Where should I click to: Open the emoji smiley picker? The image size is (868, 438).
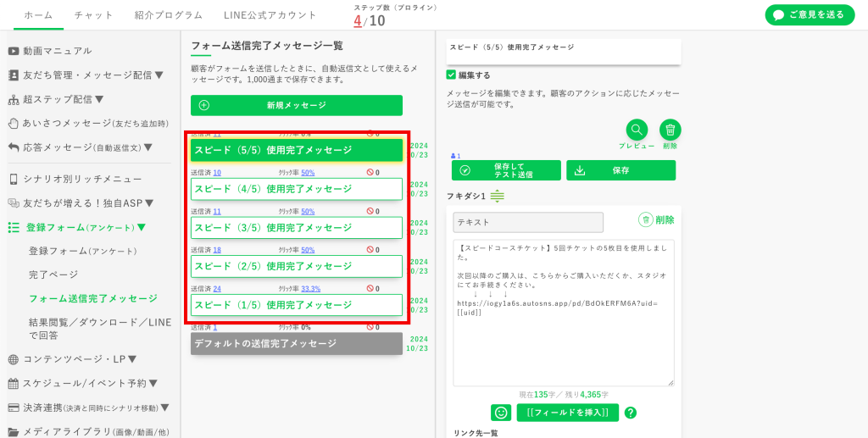[501, 413]
